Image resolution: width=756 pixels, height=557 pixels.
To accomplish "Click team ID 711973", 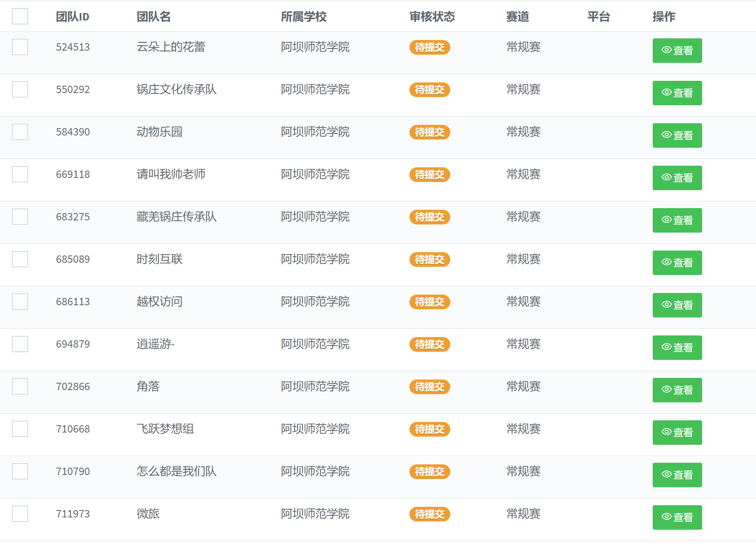I will click(x=73, y=514).
